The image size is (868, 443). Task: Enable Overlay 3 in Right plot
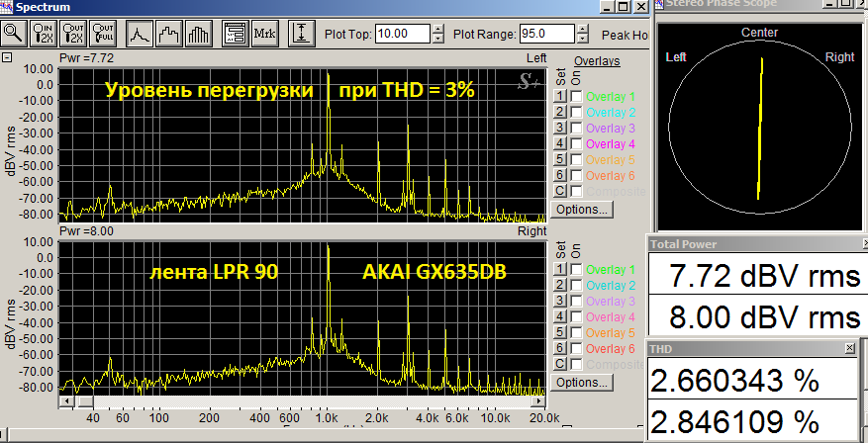coord(577,302)
